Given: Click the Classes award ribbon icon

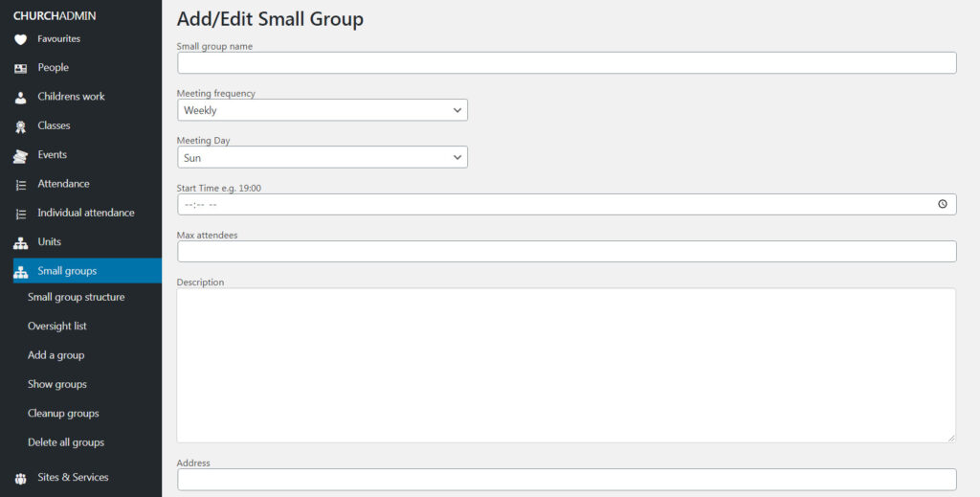Looking at the screenshot, I should point(20,126).
